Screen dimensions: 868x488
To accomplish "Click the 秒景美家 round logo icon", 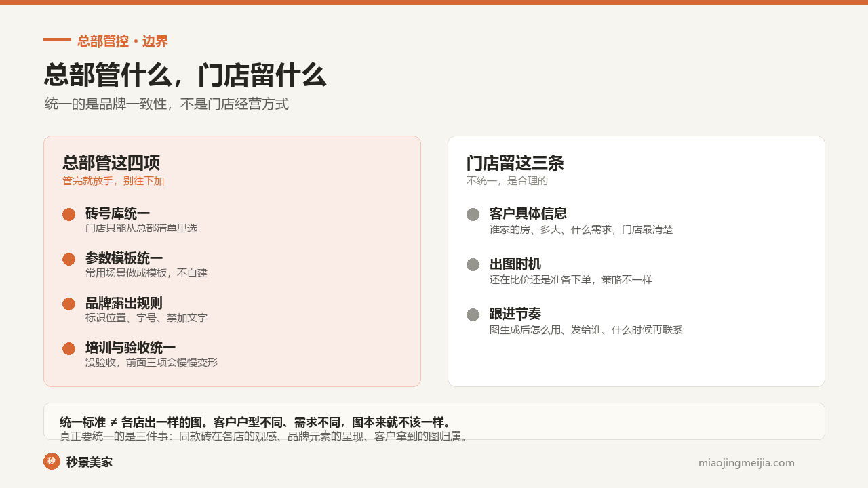I will [x=52, y=461].
